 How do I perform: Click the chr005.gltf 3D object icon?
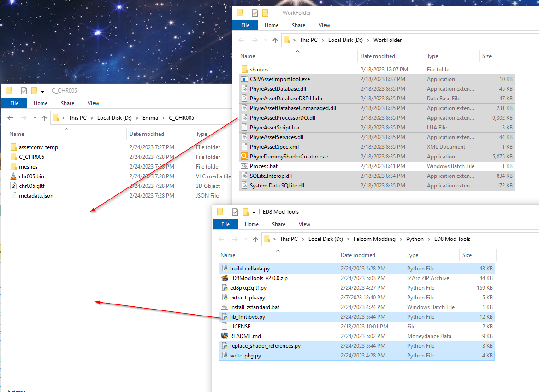coord(13,186)
